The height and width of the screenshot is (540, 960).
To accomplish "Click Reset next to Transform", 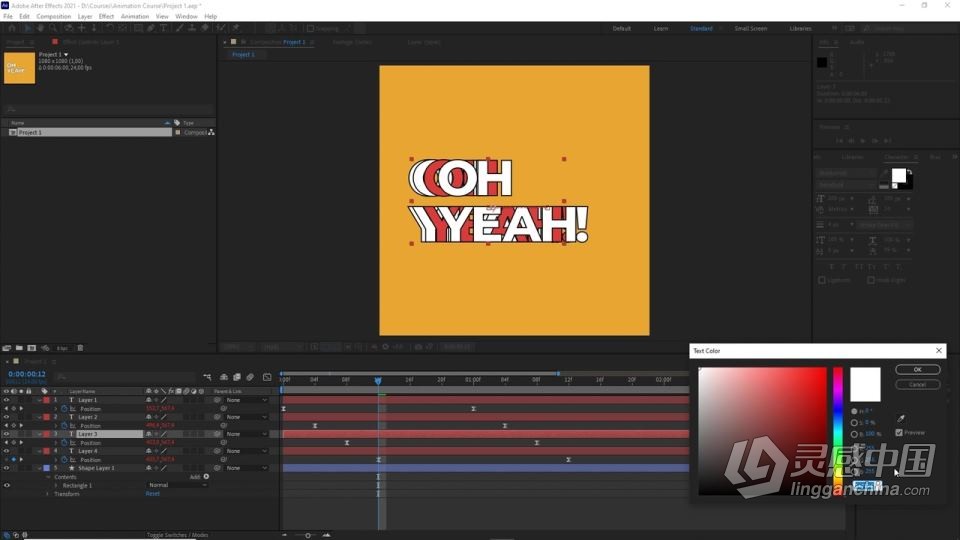I will pos(152,493).
